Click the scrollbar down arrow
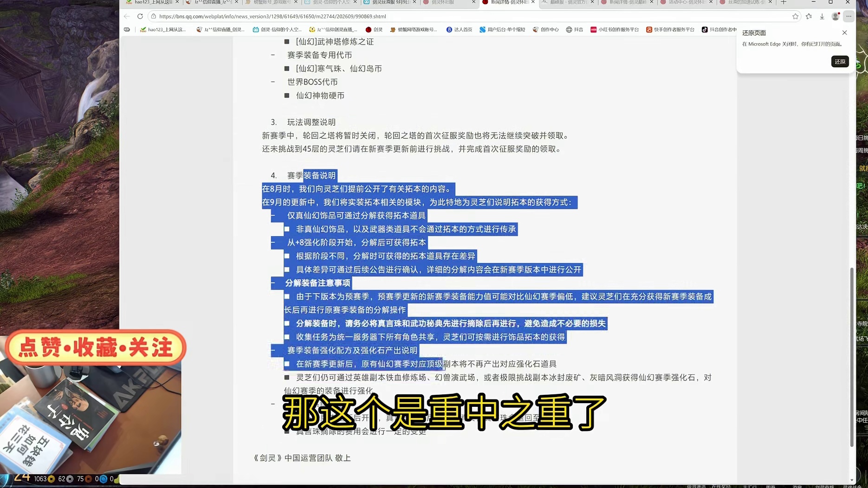 pos(852,480)
